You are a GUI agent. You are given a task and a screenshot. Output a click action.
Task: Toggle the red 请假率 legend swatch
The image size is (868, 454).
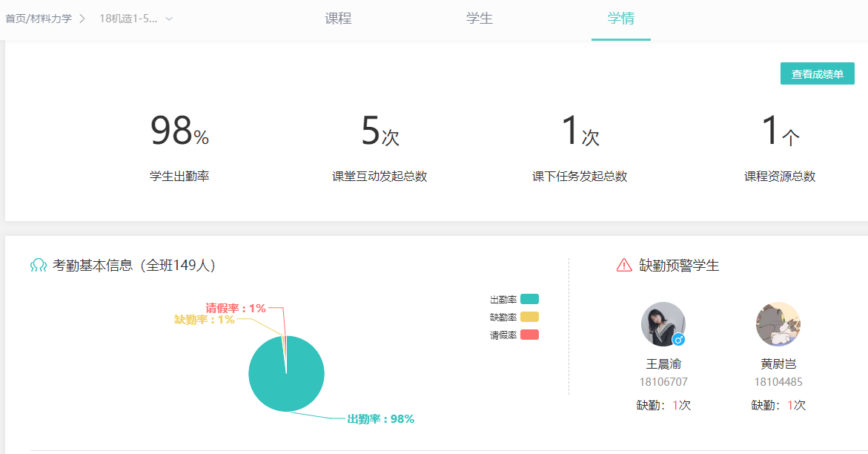pos(529,335)
